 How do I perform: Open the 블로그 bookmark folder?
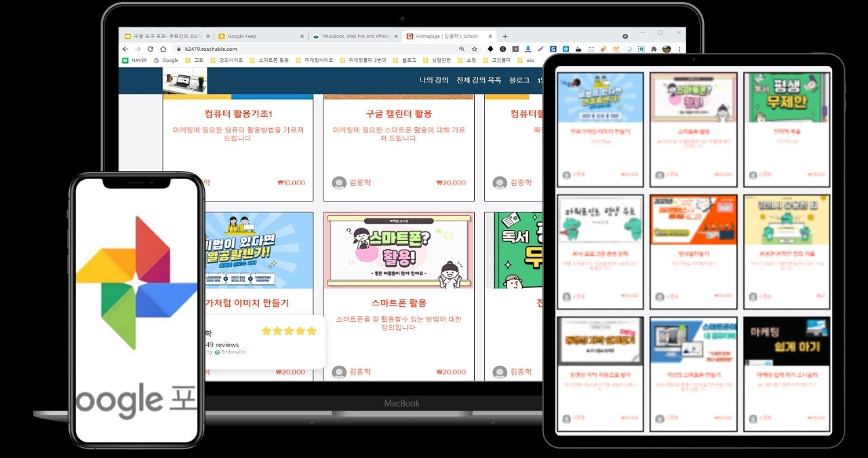[x=403, y=60]
